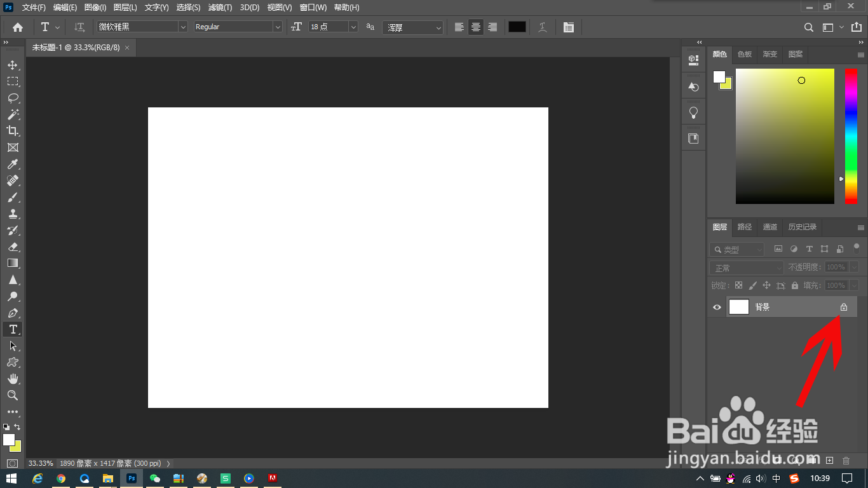Viewport: 868px width, 488px height.
Task: Hide the 背景 layer with eye icon
Action: click(x=717, y=307)
